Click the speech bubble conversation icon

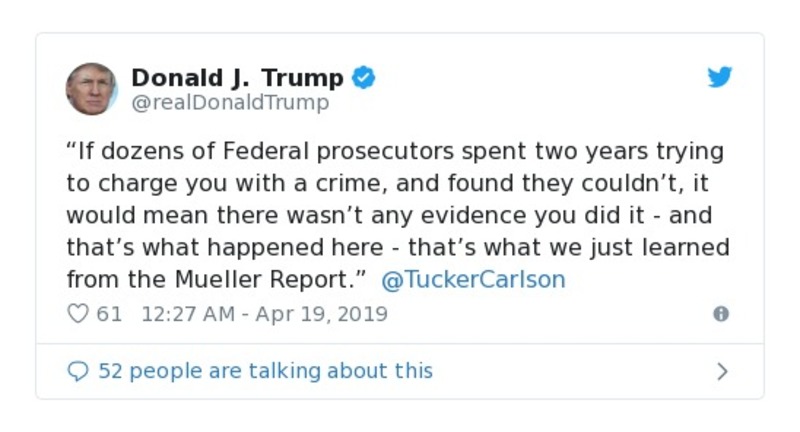pyautogui.click(x=78, y=371)
